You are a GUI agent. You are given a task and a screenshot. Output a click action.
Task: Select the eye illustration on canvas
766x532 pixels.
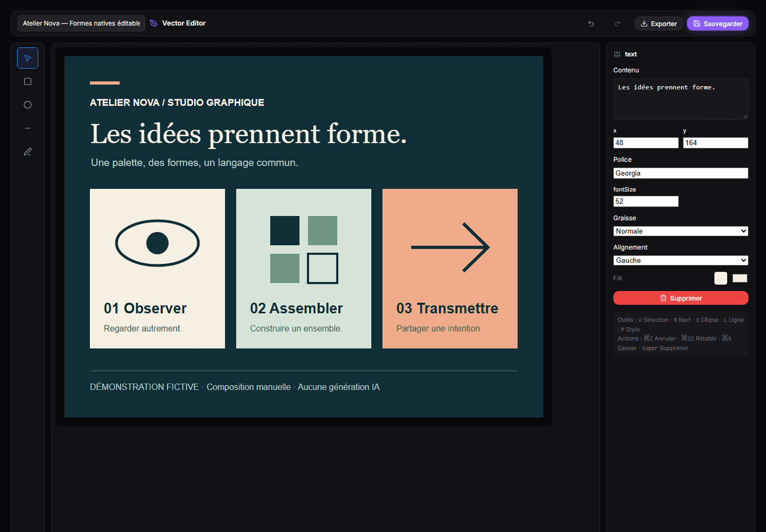pos(157,243)
